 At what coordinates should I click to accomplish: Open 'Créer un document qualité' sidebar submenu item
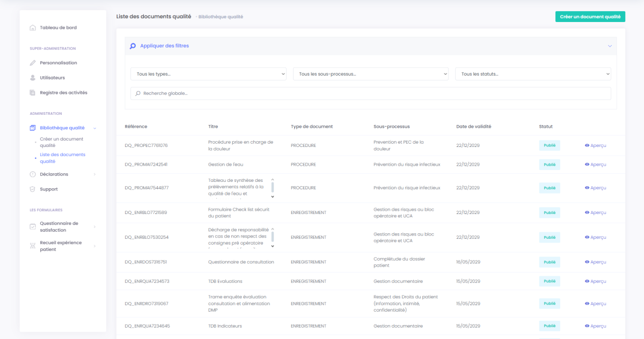click(x=61, y=142)
